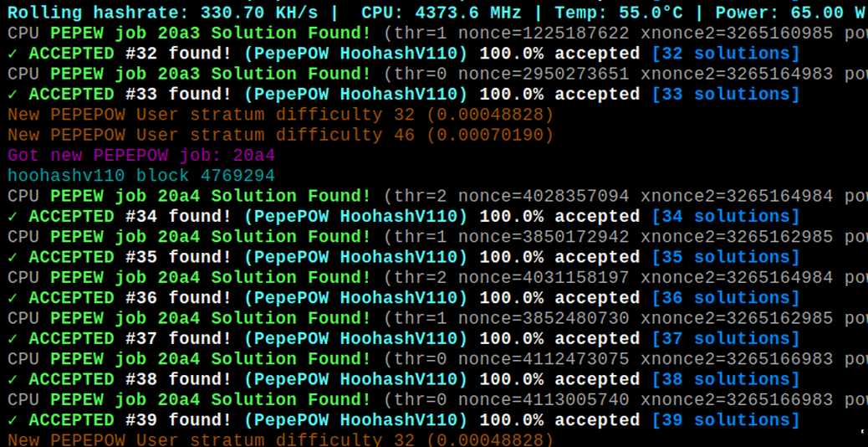
Task: Click the [39 solutions] bracketed text
Action: [x=726, y=420]
